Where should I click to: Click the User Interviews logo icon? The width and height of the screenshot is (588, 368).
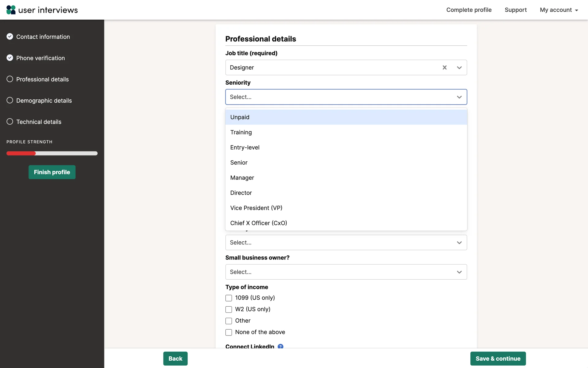point(11,10)
